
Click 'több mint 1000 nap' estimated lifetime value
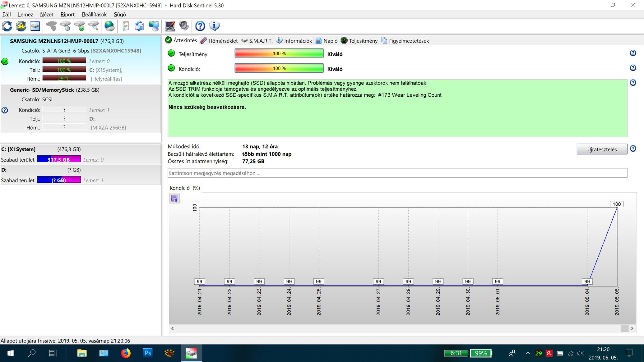click(267, 154)
